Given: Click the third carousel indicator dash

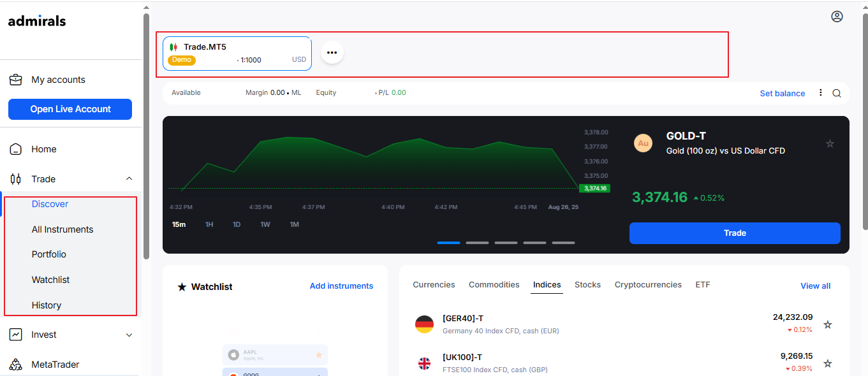Looking at the screenshot, I should click(x=506, y=243).
